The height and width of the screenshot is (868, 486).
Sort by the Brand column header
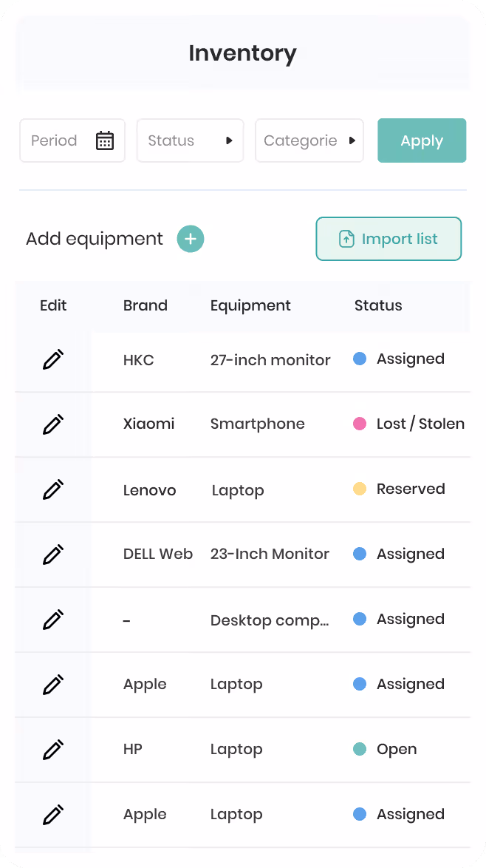[x=146, y=305]
